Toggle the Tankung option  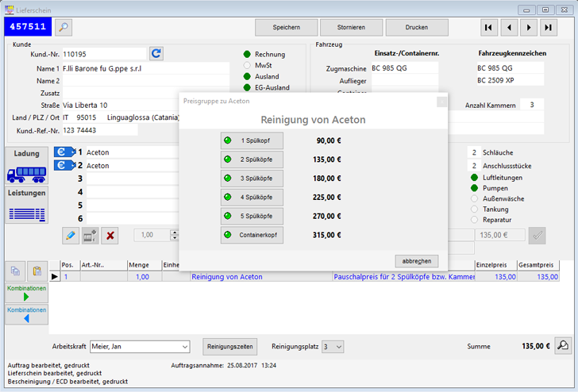[x=476, y=209]
